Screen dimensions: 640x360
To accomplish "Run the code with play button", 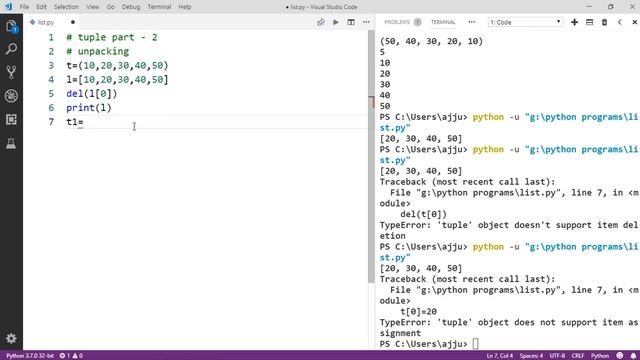I will 336,22.
